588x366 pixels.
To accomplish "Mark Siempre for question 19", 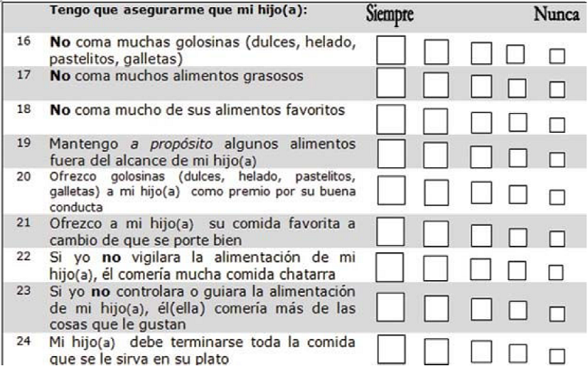I will point(391,154).
